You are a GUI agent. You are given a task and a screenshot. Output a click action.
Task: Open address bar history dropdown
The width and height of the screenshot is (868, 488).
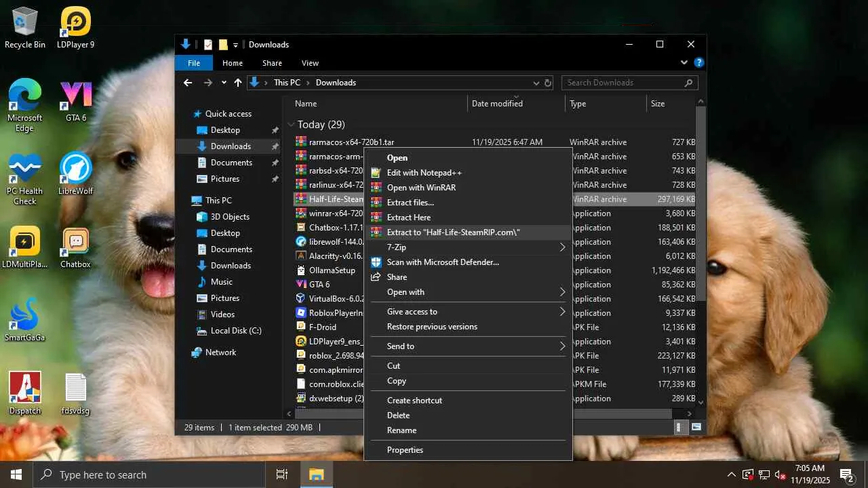tap(535, 83)
